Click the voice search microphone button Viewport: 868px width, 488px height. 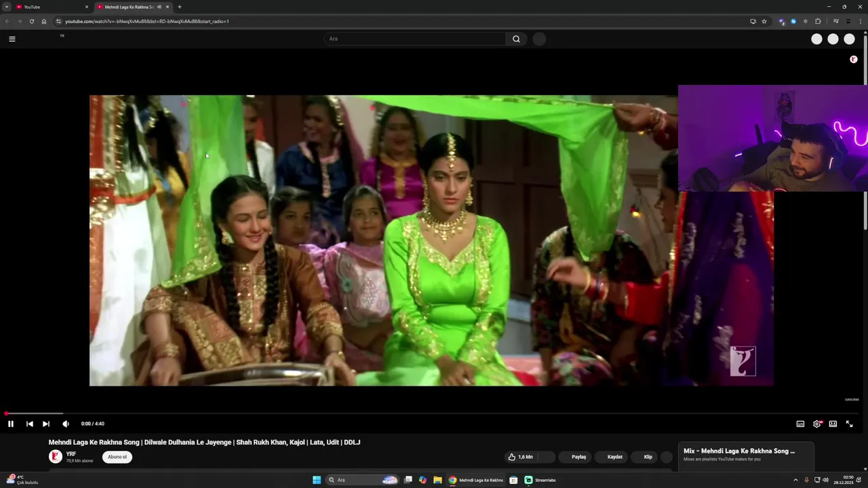click(539, 39)
